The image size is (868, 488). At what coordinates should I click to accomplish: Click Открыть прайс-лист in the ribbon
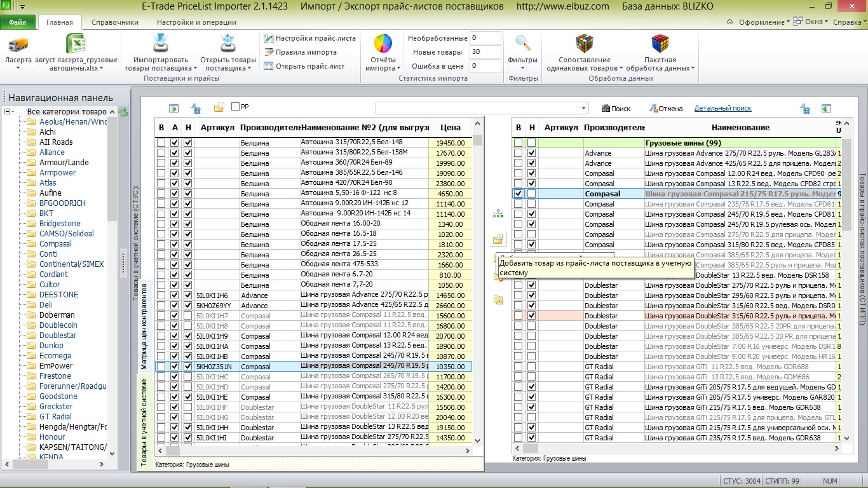[304, 66]
